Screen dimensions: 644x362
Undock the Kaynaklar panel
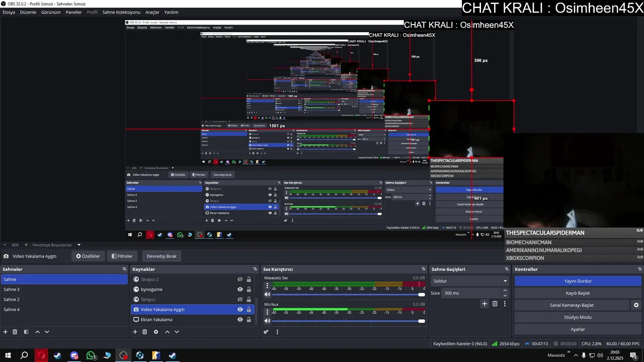pyautogui.click(x=254, y=269)
